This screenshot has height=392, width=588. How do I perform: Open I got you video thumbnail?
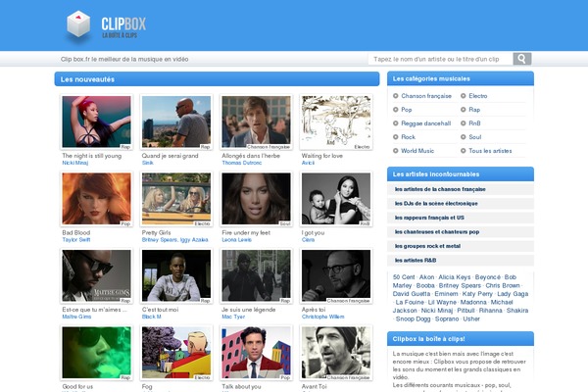tap(336, 199)
